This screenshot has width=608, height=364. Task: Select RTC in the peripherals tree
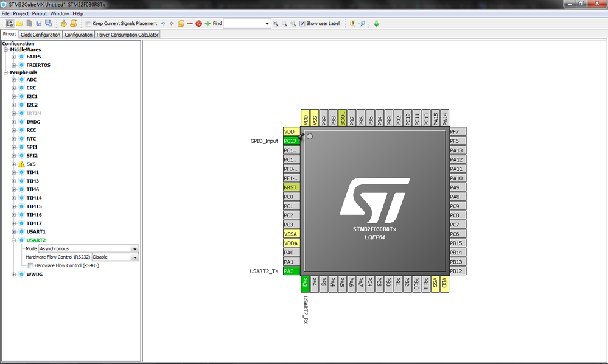[31, 139]
